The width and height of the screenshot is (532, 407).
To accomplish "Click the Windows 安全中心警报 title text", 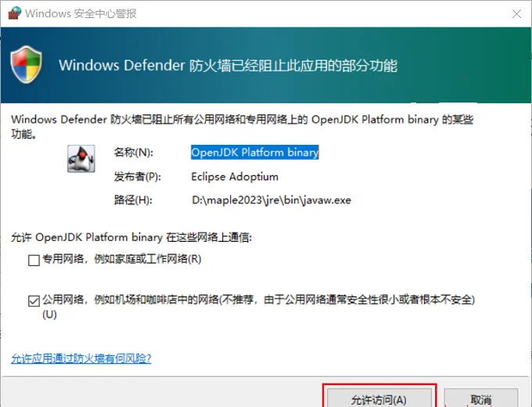I will click(81, 13).
